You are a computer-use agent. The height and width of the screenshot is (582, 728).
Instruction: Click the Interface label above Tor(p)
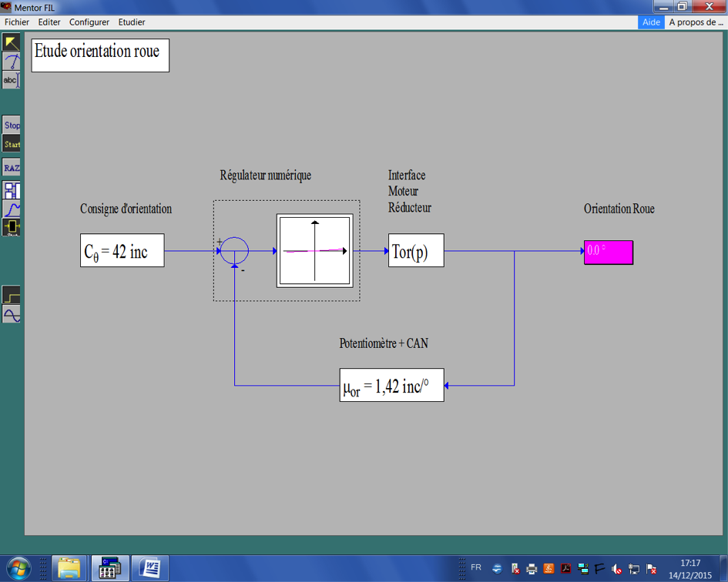[x=407, y=175]
